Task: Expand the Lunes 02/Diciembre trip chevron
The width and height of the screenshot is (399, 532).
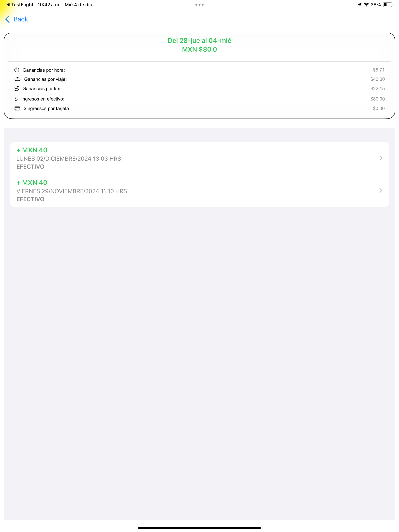Action: coord(381,158)
